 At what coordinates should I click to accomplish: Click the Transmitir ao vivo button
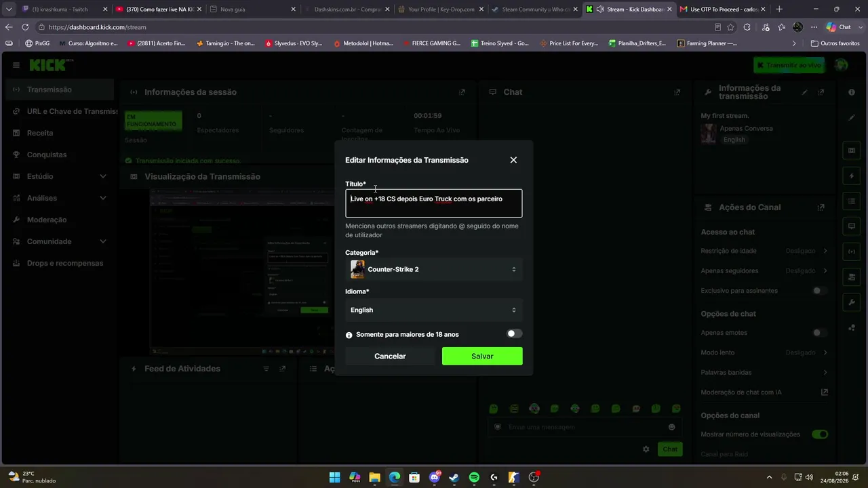pyautogui.click(x=789, y=65)
